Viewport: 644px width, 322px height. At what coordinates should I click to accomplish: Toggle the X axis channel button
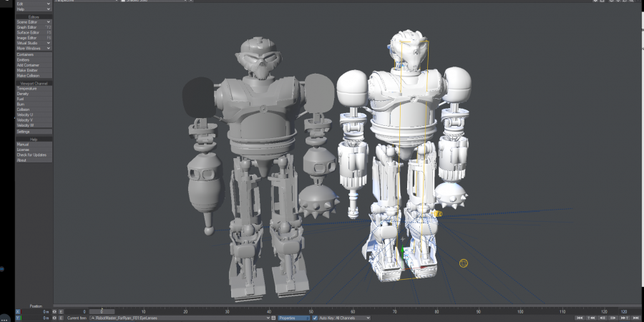(x=18, y=312)
